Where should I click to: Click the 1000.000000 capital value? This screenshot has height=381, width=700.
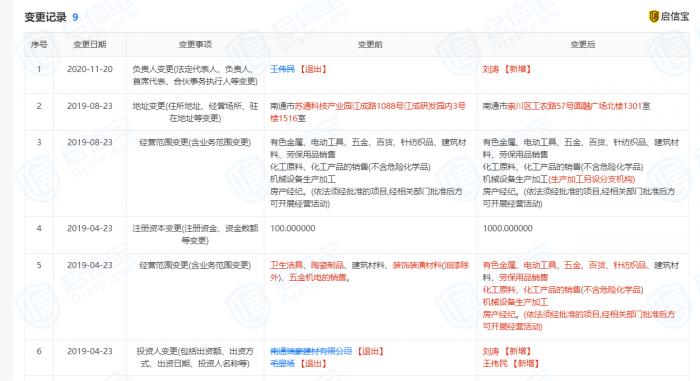[x=508, y=228]
